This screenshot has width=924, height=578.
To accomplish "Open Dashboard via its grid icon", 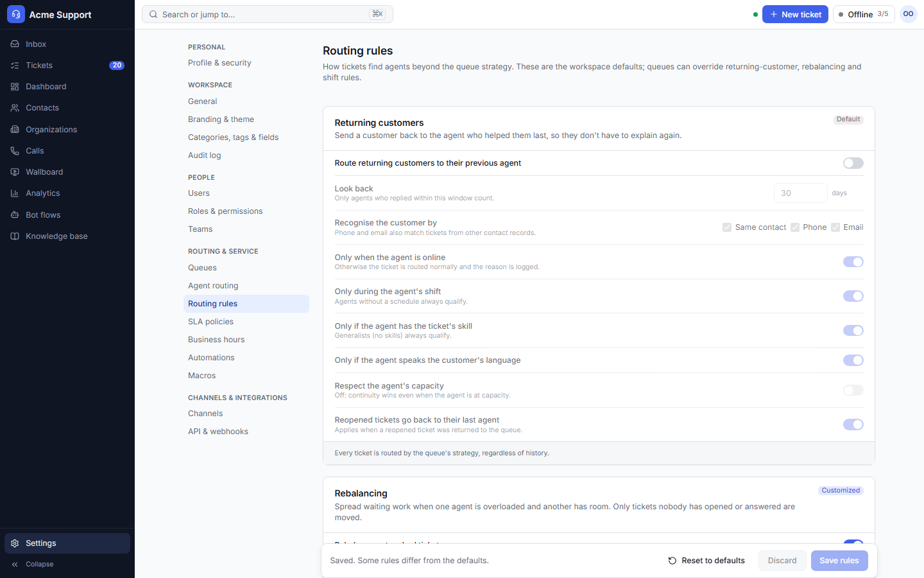I will (x=15, y=87).
